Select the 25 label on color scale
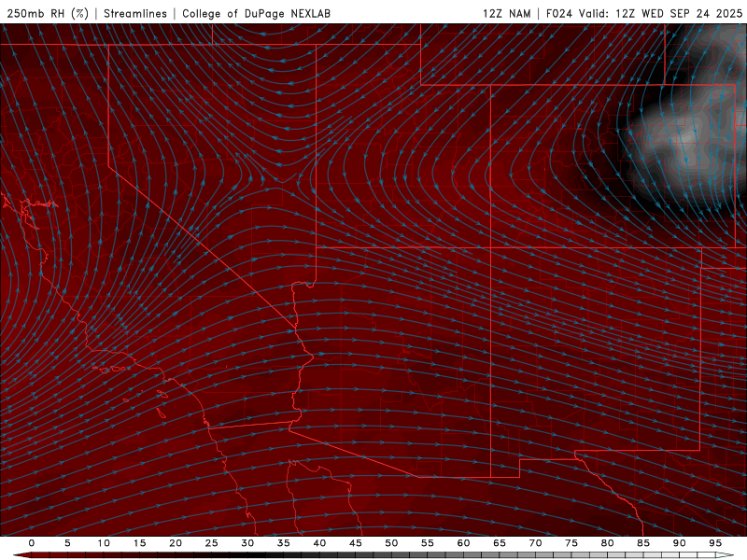 (212, 543)
